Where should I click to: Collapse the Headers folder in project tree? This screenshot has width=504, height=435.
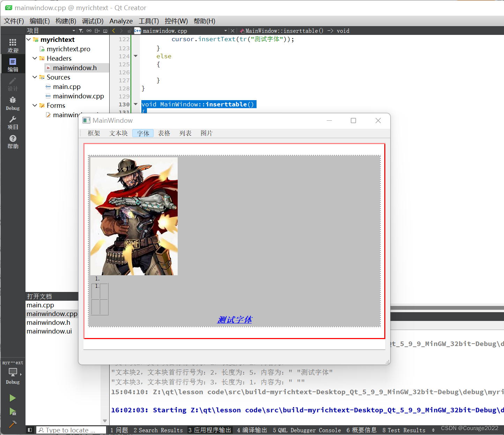pyautogui.click(x=34, y=58)
